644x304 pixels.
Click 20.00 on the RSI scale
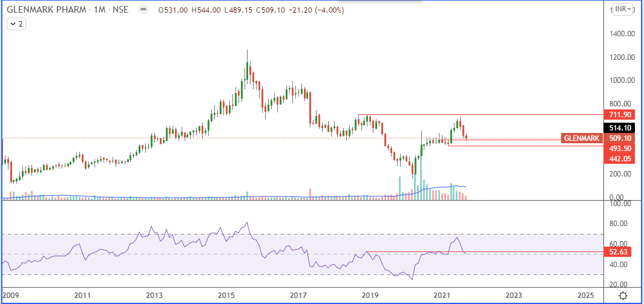pyautogui.click(x=619, y=285)
